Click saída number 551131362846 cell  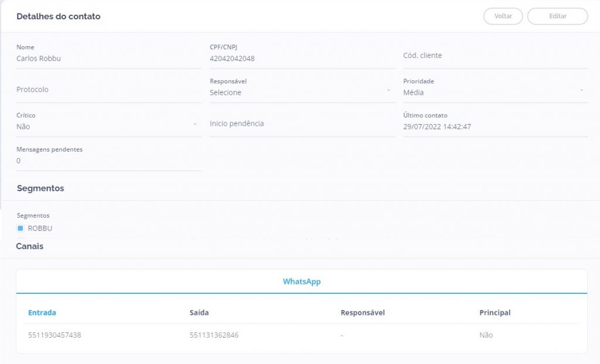point(214,335)
